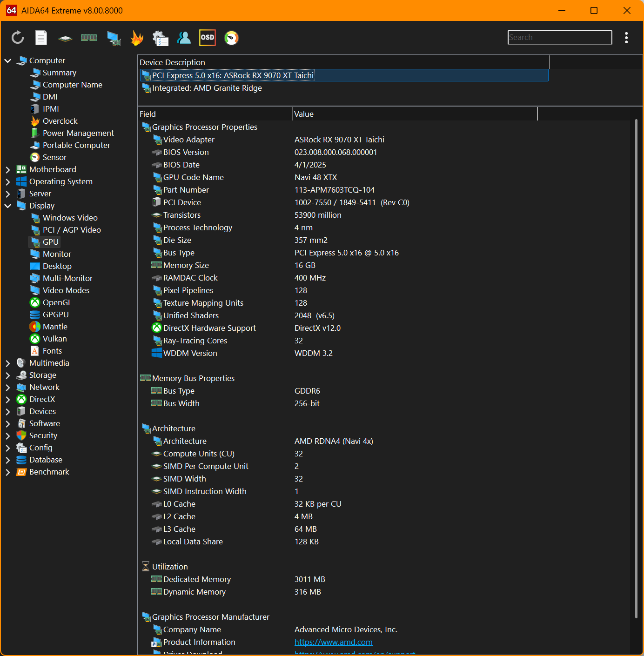
Task: Open the preferences checklist gear icon
Action: pos(161,38)
